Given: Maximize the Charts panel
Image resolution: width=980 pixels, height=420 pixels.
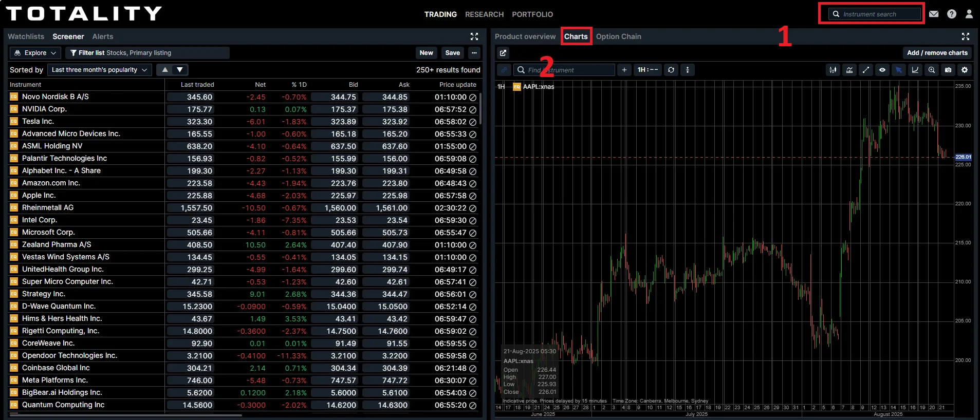Looking at the screenshot, I should pos(966,36).
